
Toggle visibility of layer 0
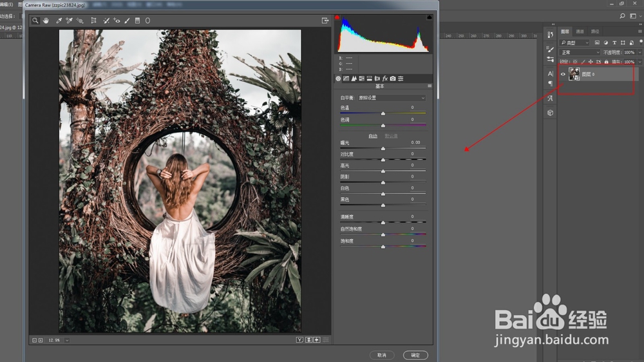point(563,74)
